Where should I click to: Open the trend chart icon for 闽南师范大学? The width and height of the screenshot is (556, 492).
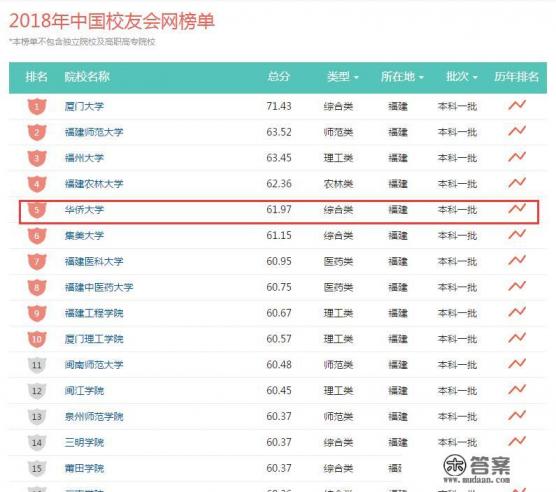click(517, 364)
